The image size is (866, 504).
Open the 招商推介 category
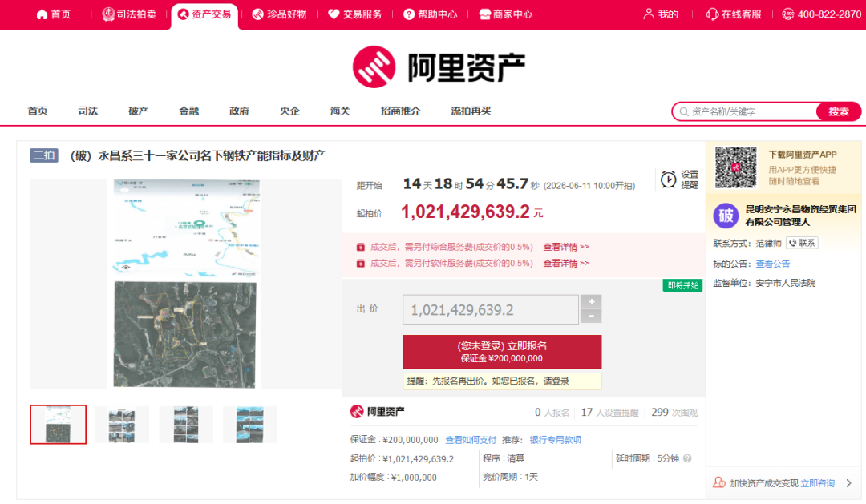coord(400,111)
